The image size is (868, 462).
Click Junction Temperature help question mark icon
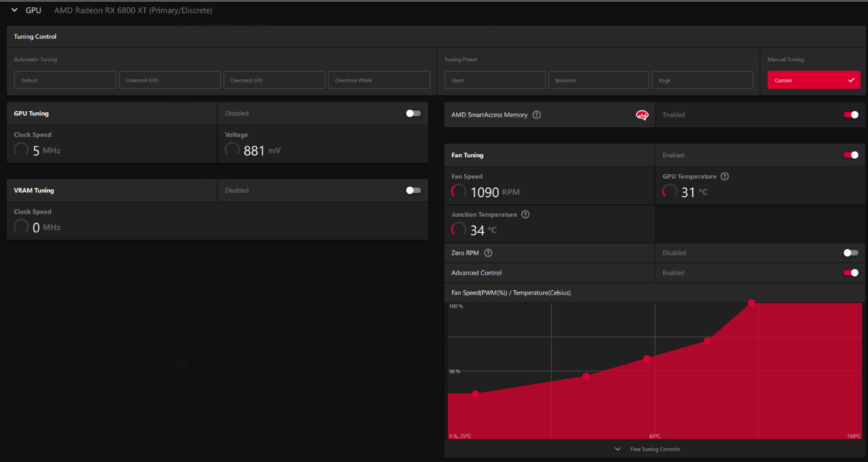[x=526, y=215]
